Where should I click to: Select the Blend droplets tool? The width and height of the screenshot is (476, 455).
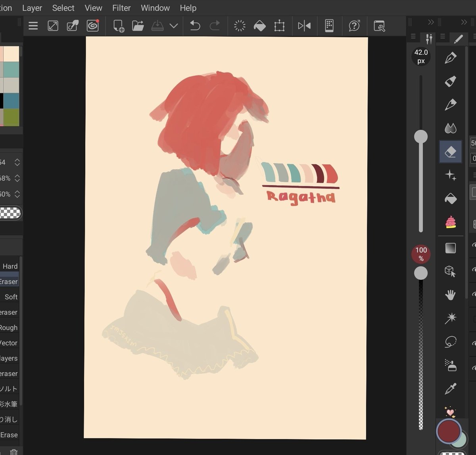451,128
